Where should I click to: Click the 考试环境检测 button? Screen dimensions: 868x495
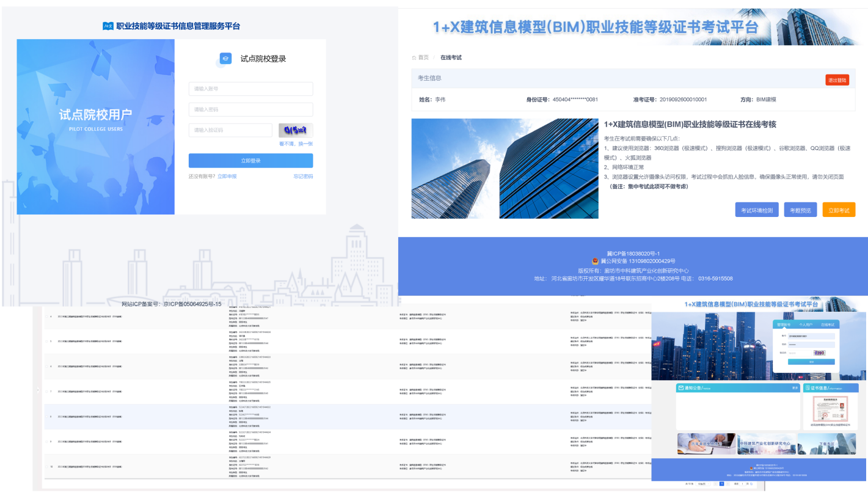click(x=756, y=210)
